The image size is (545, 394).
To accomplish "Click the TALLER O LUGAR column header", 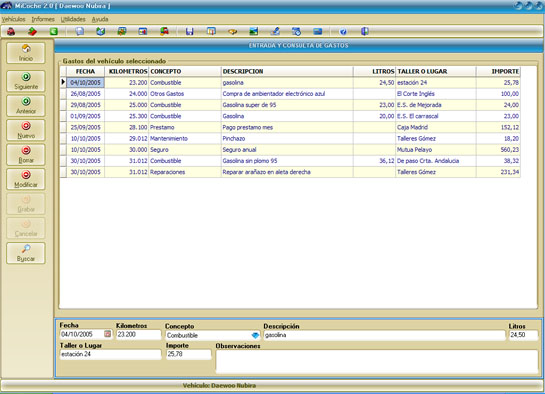I will tap(436, 71).
